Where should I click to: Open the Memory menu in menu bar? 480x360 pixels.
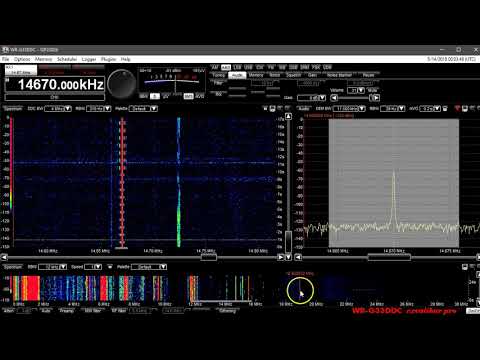43,59
